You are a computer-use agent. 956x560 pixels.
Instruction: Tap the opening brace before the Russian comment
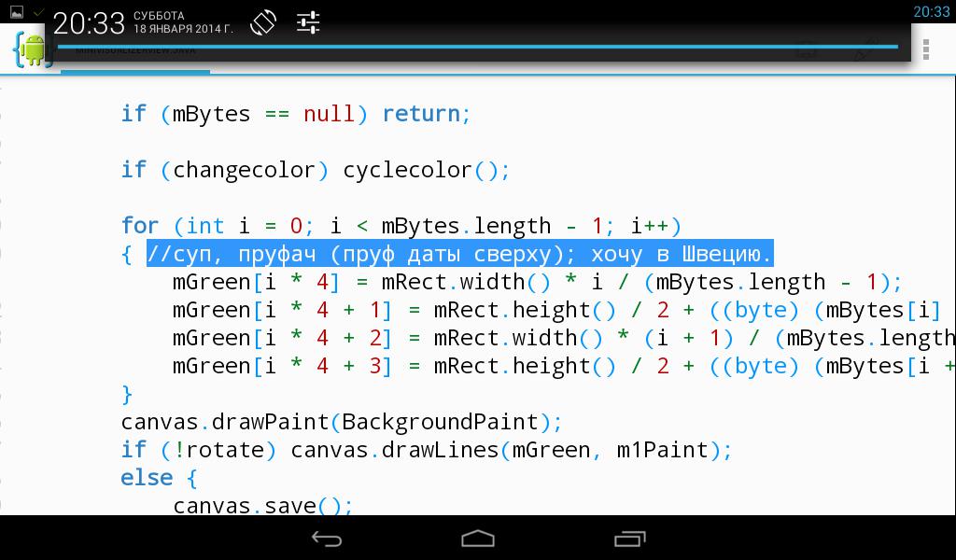pos(127,254)
